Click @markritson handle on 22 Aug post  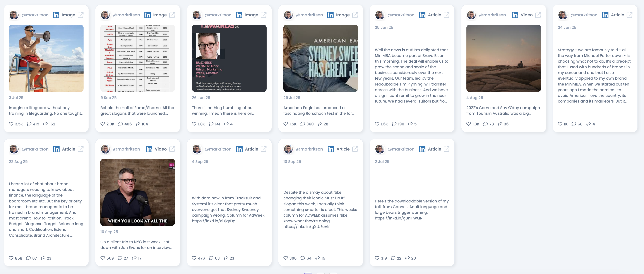point(35,149)
